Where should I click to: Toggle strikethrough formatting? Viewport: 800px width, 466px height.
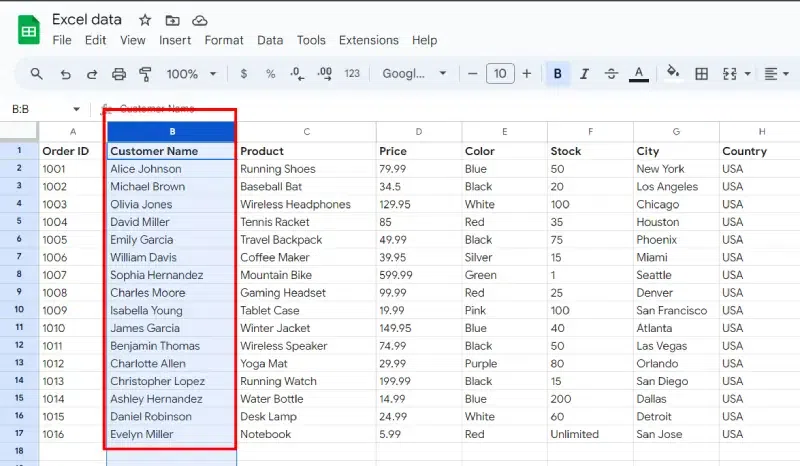(611, 74)
